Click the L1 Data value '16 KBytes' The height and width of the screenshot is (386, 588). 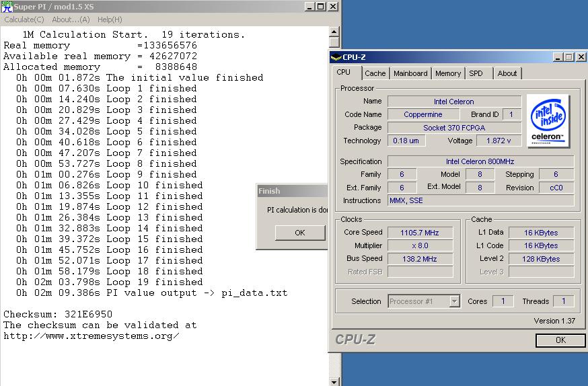click(x=541, y=233)
